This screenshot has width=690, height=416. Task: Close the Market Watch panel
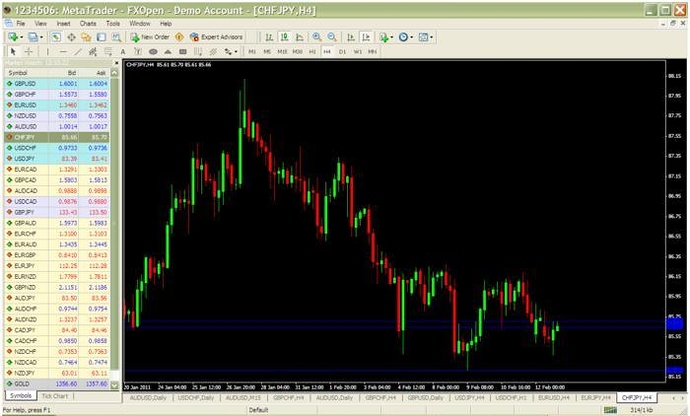117,63
